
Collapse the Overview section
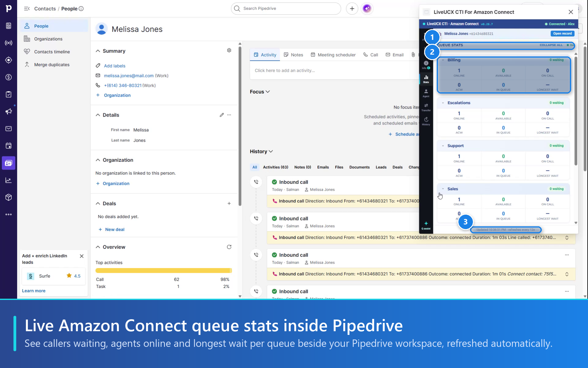pos(98,247)
